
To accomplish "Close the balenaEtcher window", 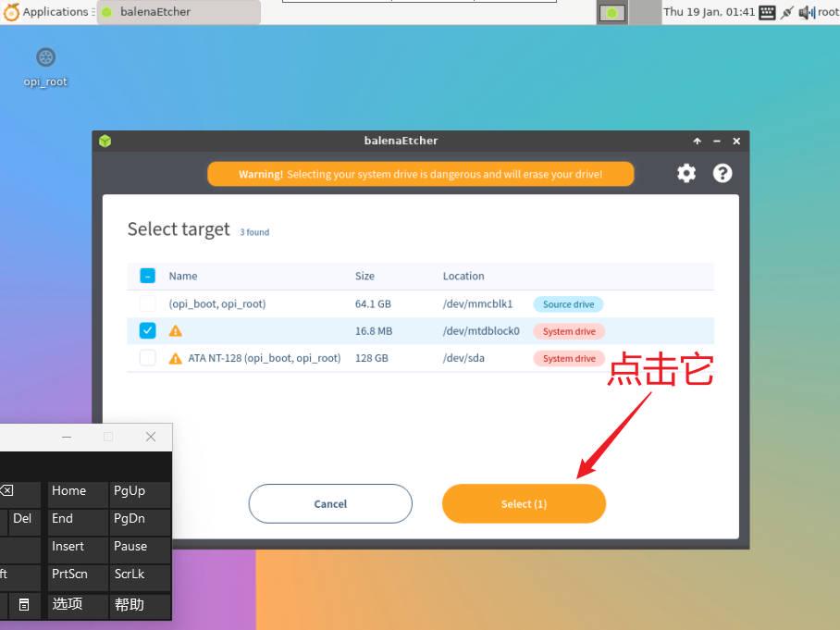I will pos(736,141).
